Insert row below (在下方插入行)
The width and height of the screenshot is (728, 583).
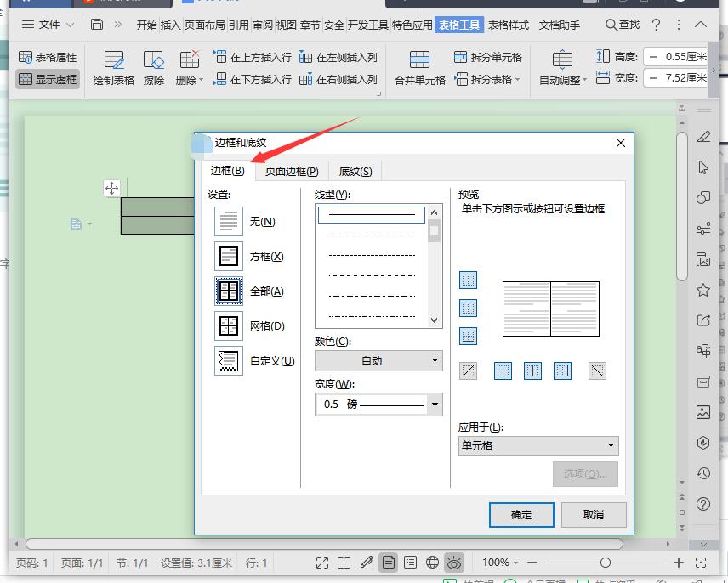click(253, 79)
